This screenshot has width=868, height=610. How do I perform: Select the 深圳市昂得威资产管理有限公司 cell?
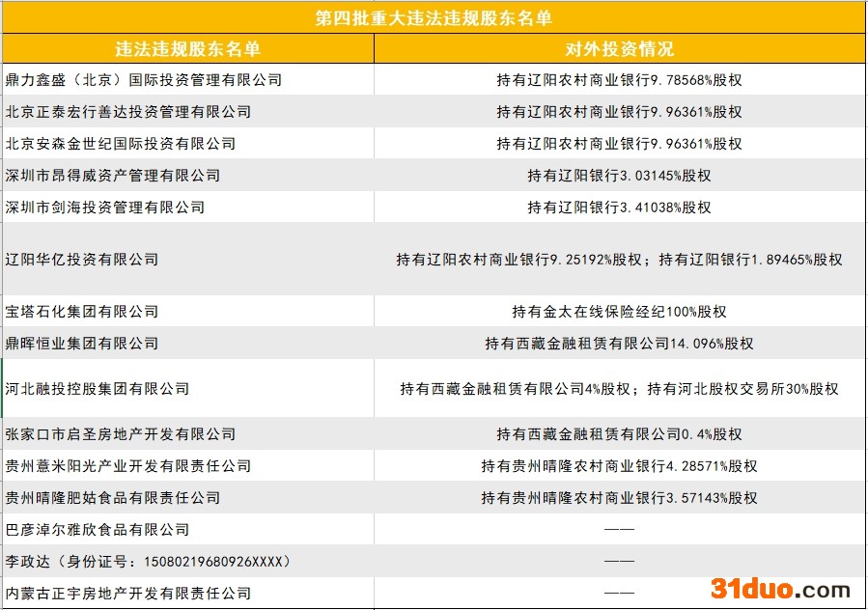[113, 176]
